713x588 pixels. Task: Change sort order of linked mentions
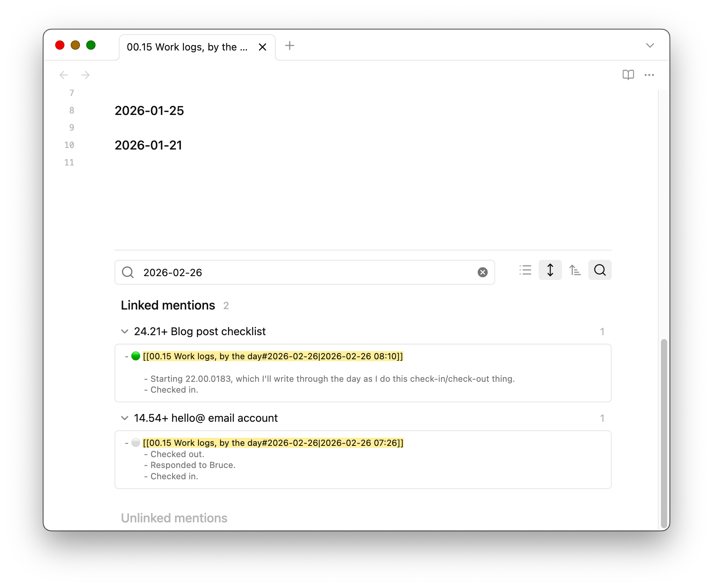pyautogui.click(x=575, y=270)
